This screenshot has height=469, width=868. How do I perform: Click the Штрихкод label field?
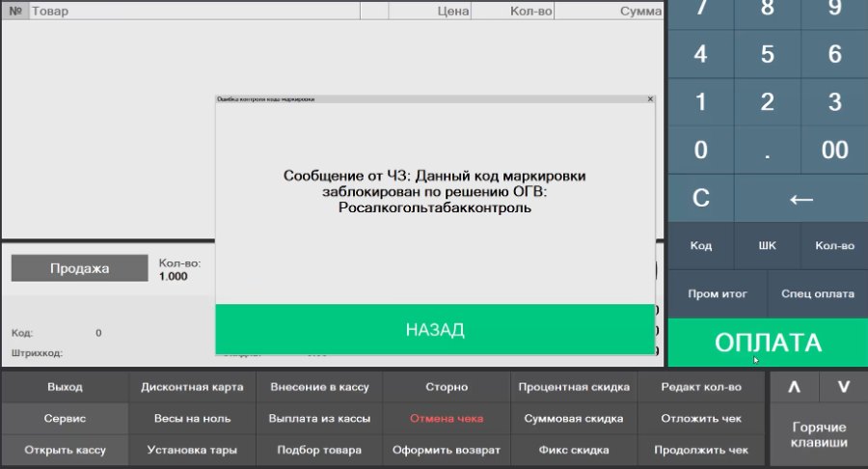pos(37,353)
